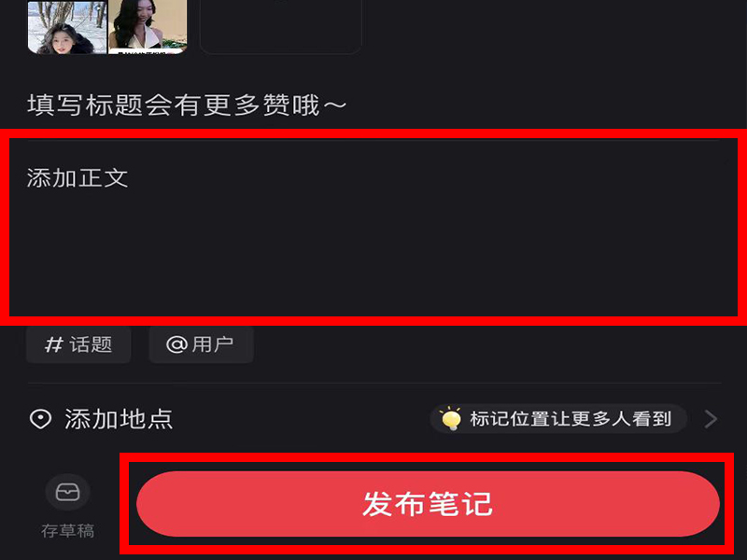
Task: Save draft via 存草稿 label
Action: click(67, 530)
